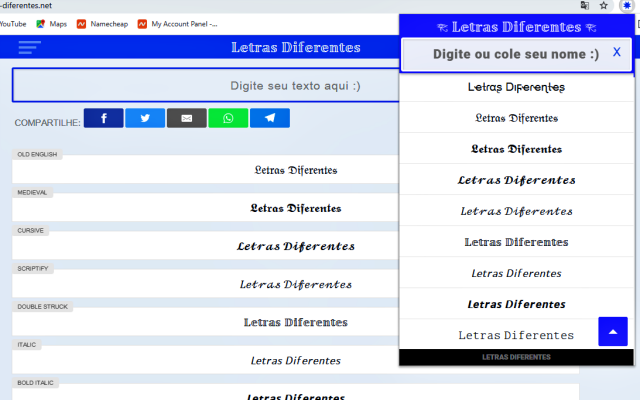Clear the popup name field with the X
Screen dimensions: 640x400
tap(617, 52)
